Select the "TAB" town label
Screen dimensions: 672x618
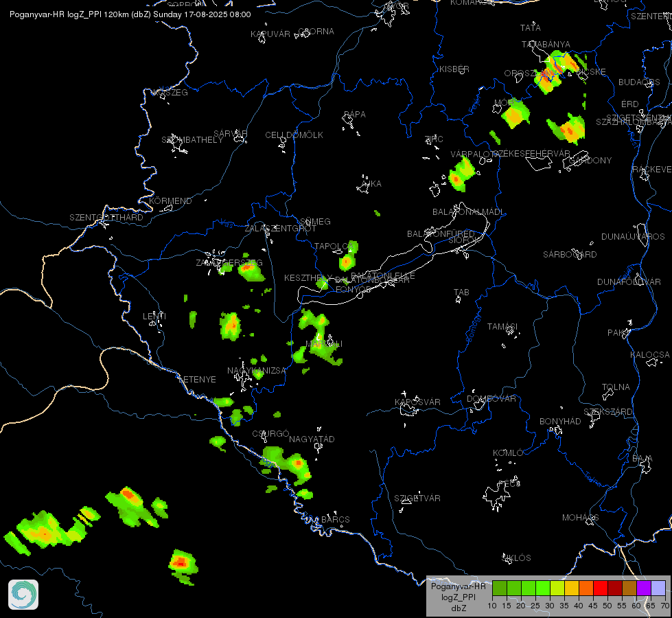tap(461, 292)
